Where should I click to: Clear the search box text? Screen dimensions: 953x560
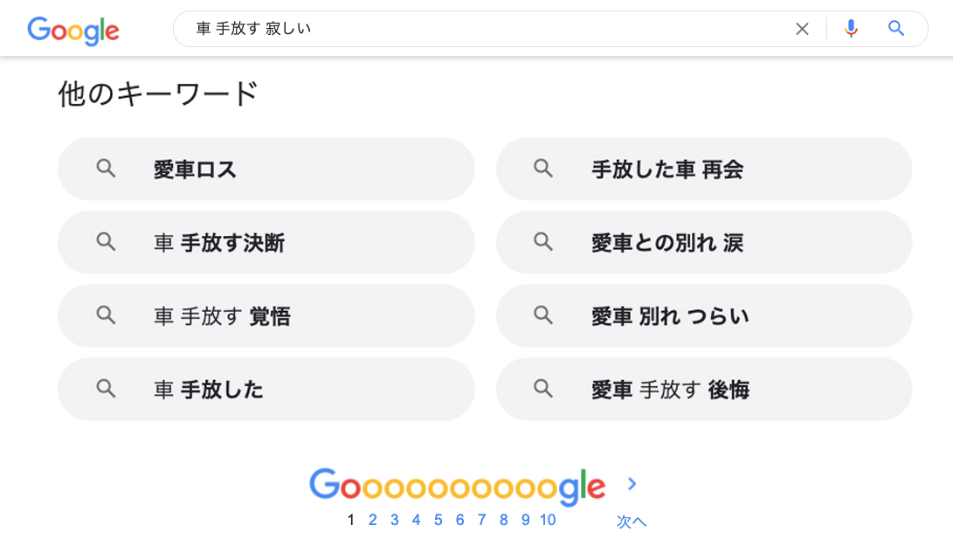tap(802, 29)
